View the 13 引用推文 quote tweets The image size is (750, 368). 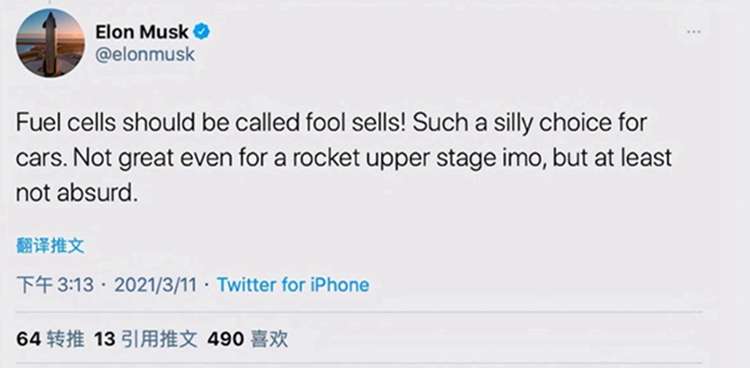point(145,339)
